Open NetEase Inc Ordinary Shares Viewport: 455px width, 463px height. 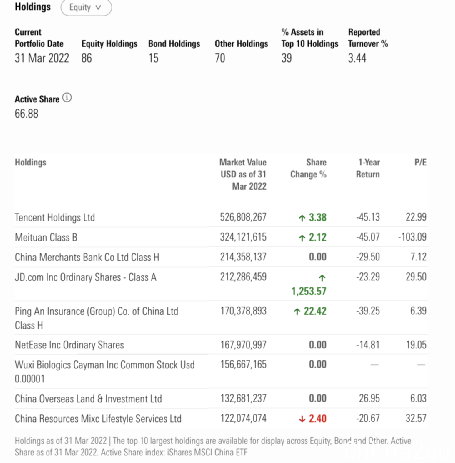coord(69,345)
